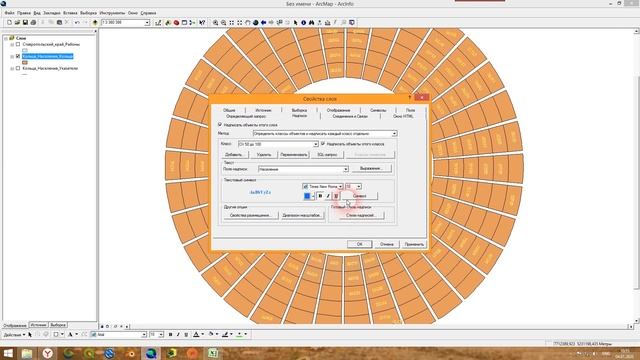Toggle label features in this layer checkbox
Viewport: 640px width, 360px height.
pyautogui.click(x=220, y=124)
